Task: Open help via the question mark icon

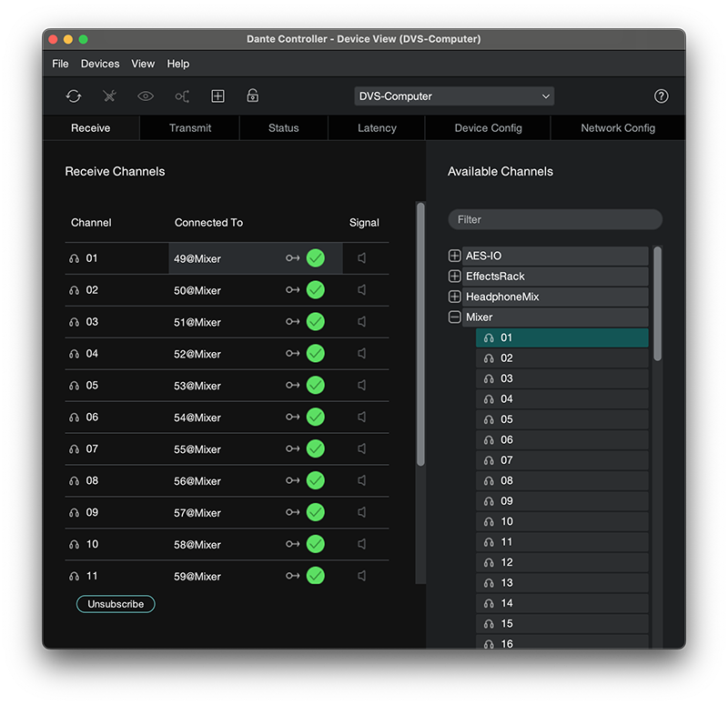Action: (x=662, y=96)
